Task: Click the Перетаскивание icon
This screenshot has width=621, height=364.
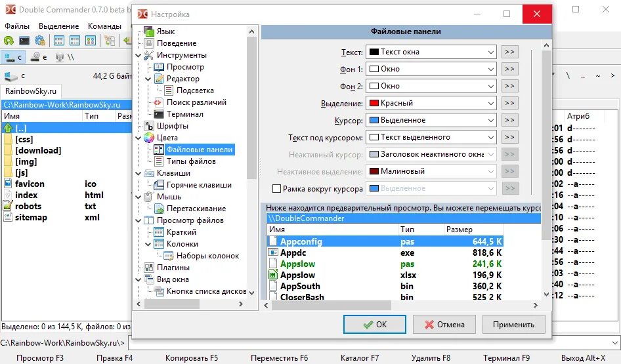Action: point(159,209)
